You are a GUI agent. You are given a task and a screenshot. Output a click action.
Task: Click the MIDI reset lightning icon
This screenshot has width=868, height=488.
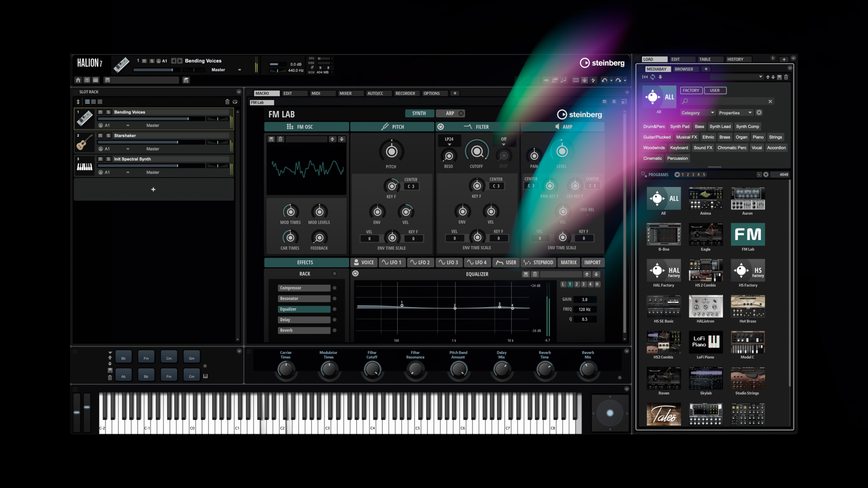point(593,80)
